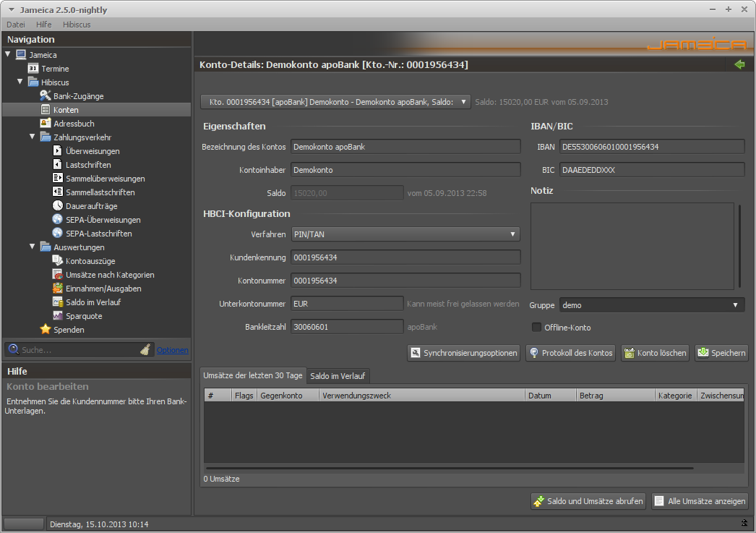Click the Notiz vertical scrollbar

739,246
